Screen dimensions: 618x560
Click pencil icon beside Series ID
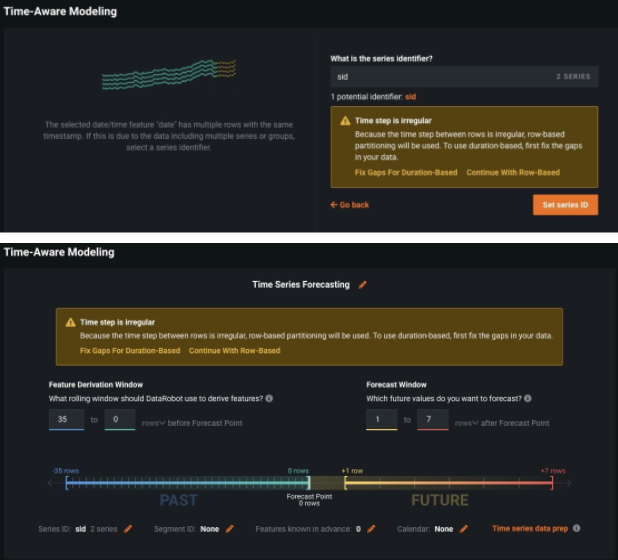coord(128,529)
